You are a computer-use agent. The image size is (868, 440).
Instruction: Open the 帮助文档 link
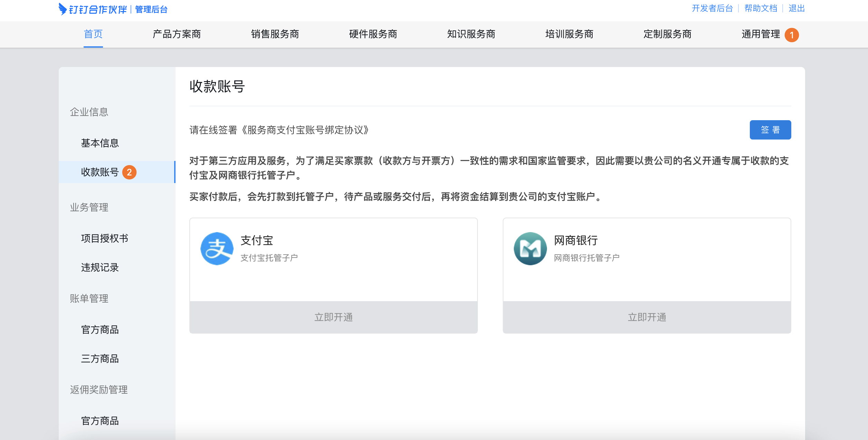pyautogui.click(x=761, y=8)
